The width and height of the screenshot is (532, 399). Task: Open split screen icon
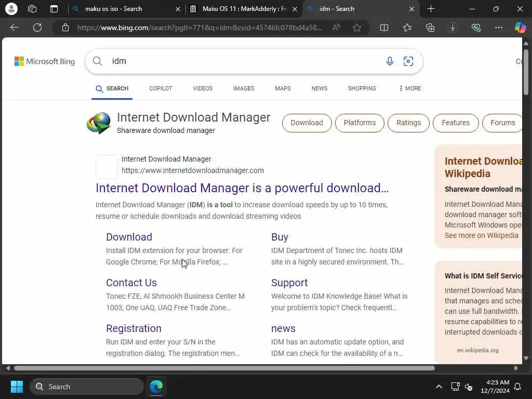[x=384, y=28]
